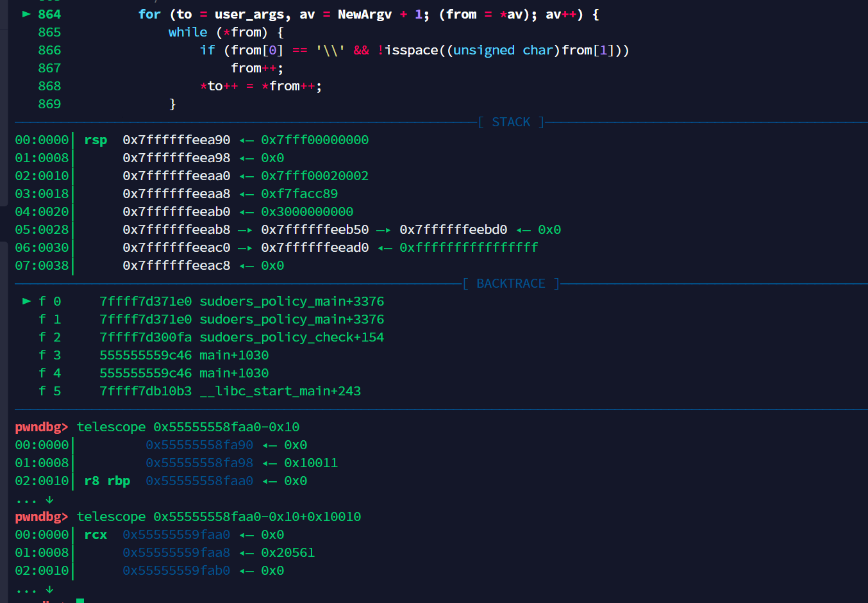The width and height of the screenshot is (868, 603).
Task: Click source line number 869
Action: [x=49, y=104]
